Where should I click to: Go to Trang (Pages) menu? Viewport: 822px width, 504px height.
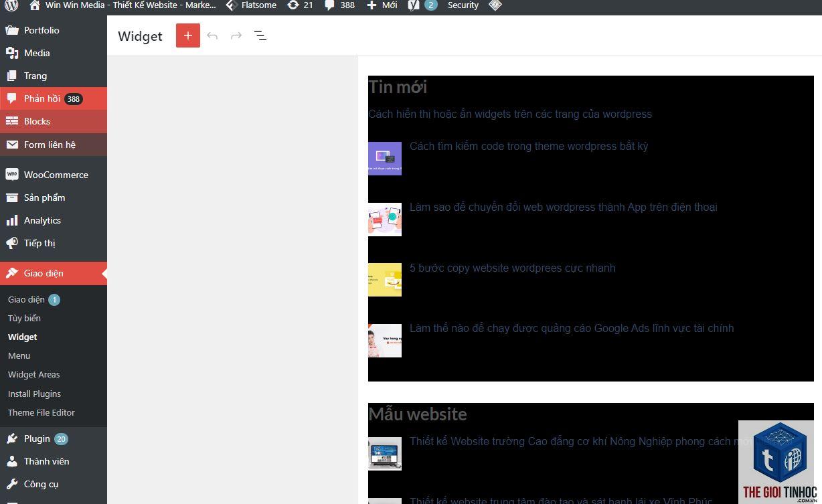click(x=54, y=76)
